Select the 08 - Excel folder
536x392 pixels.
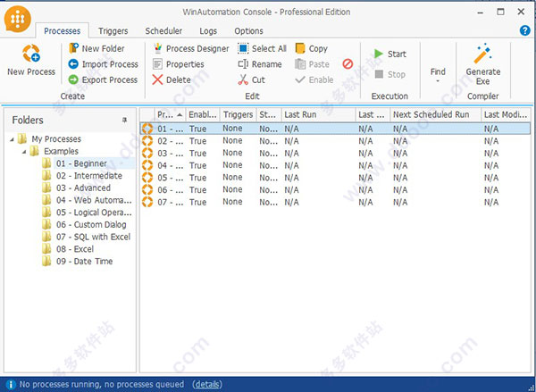click(75, 249)
